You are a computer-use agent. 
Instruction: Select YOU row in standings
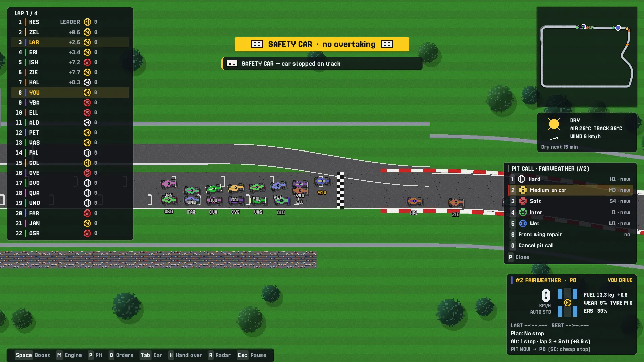(x=70, y=93)
